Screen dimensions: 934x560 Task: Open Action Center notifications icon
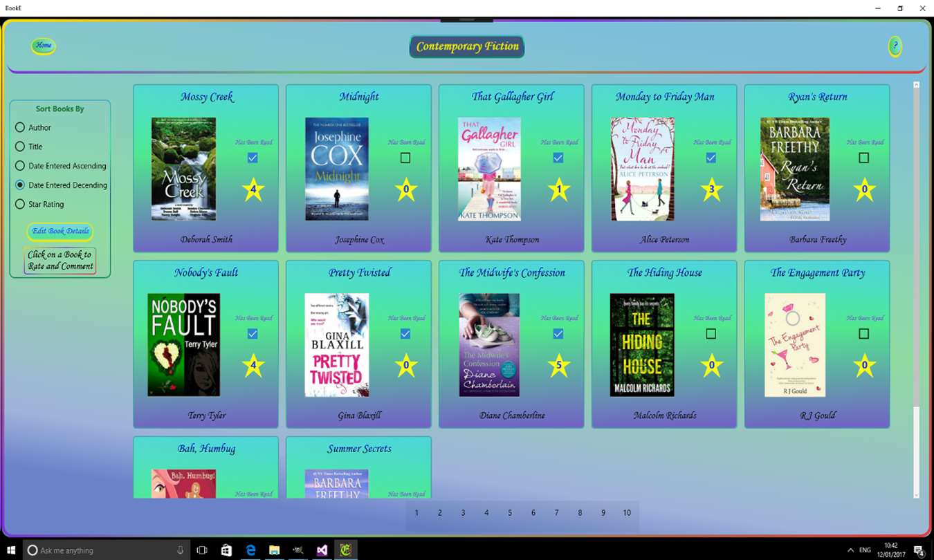click(919, 550)
